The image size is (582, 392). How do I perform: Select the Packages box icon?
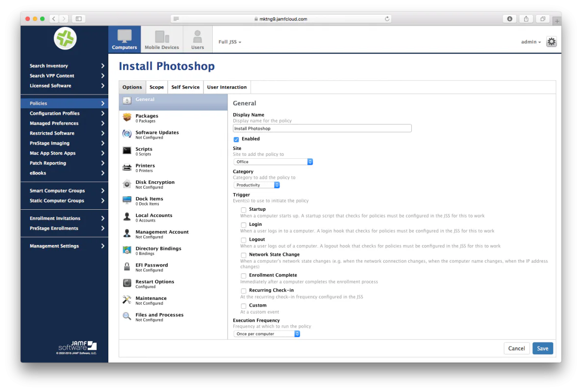pyautogui.click(x=127, y=117)
